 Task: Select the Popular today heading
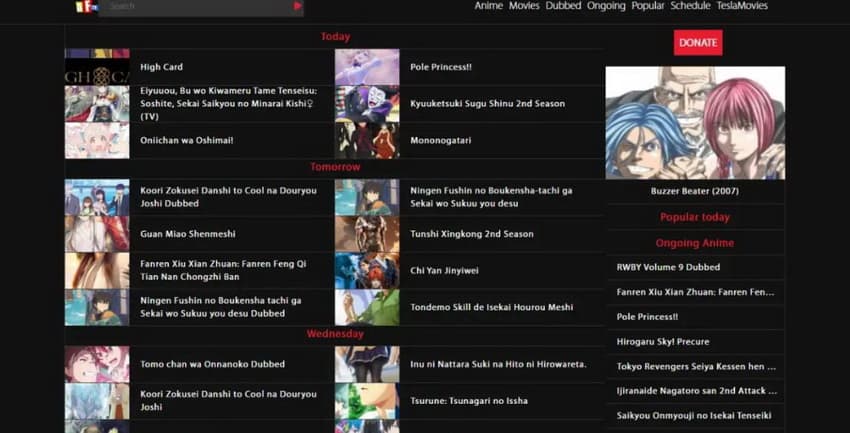tap(694, 217)
